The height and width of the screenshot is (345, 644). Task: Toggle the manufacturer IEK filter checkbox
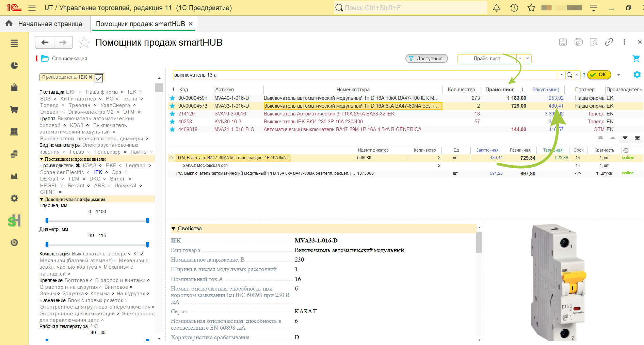[x=99, y=78]
